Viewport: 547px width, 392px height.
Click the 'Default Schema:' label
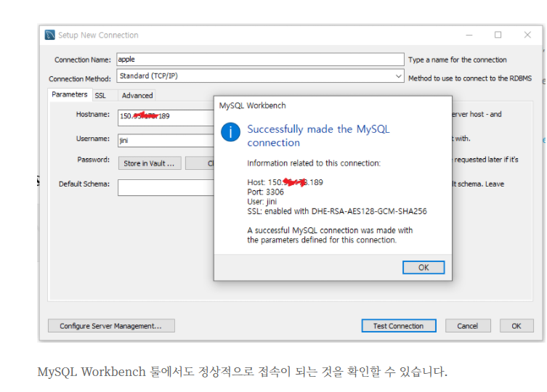pyautogui.click(x=84, y=184)
